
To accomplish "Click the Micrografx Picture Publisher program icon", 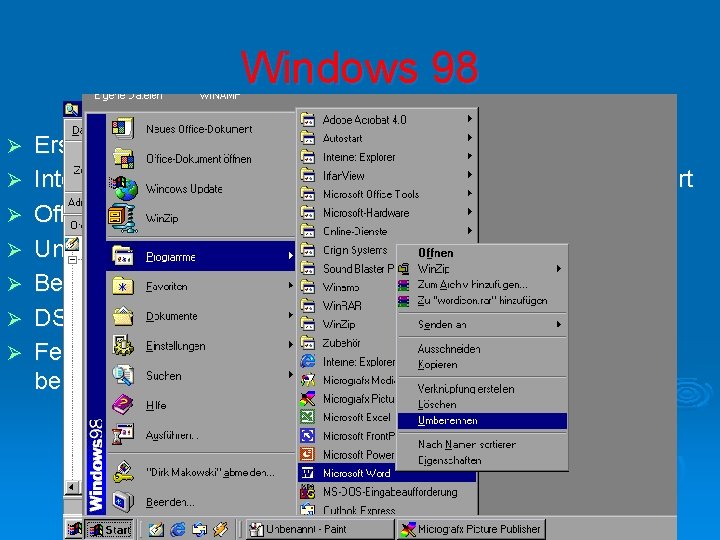I will tap(308, 399).
